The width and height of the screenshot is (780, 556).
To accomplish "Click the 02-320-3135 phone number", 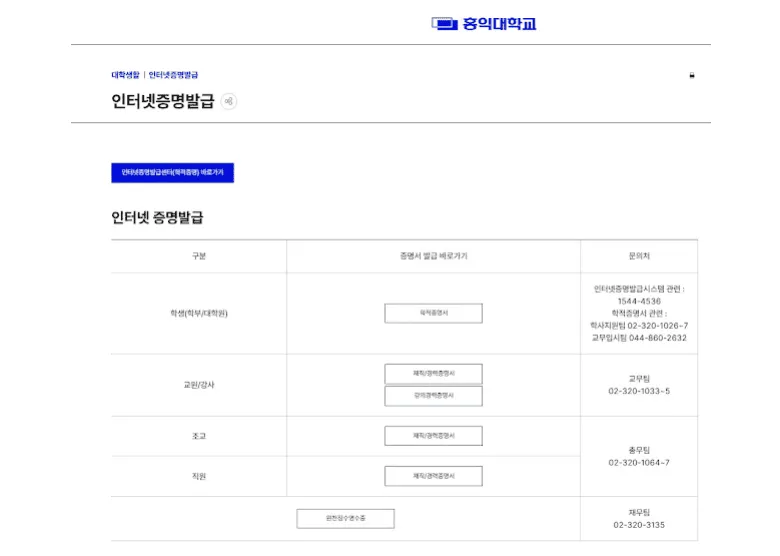I will tap(639, 525).
